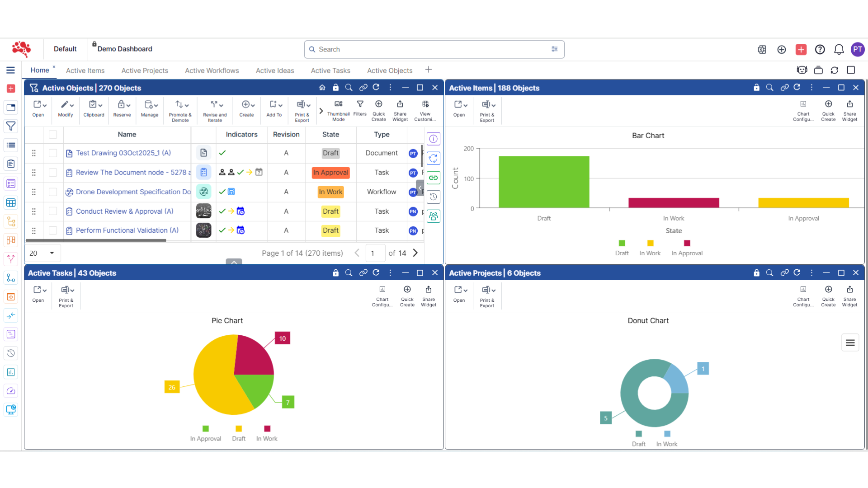Open the page size dropdown showing 20
868x488 pixels.
43,253
